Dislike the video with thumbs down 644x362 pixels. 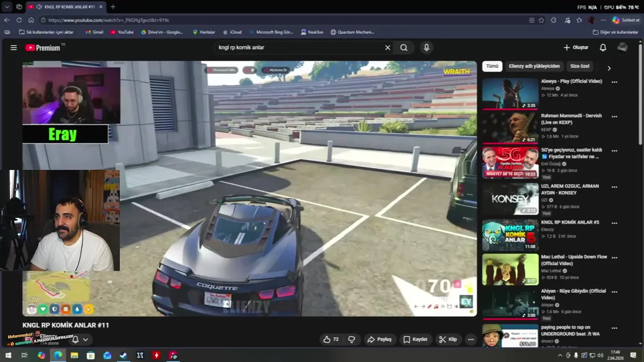[352, 339]
